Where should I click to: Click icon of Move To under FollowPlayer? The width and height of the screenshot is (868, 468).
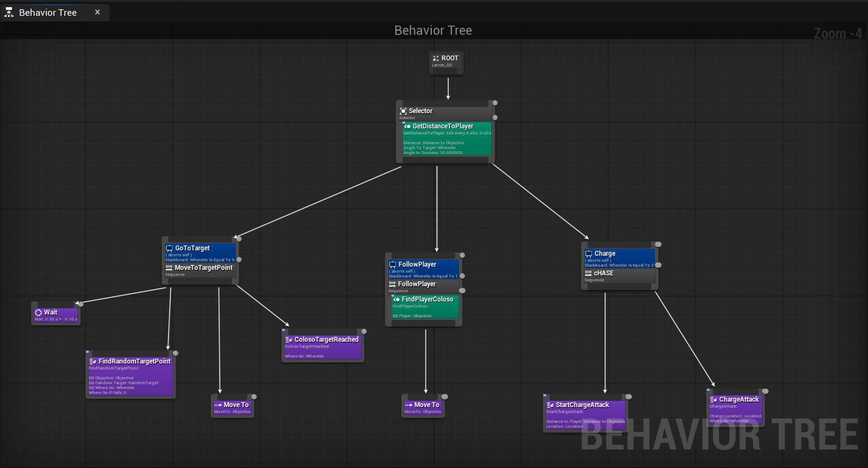408,405
